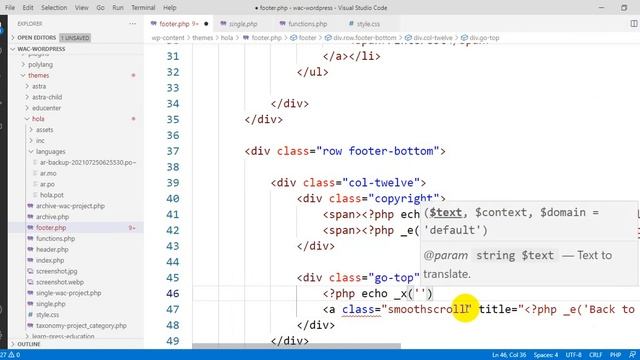Click the split editor icon

click(633, 24)
